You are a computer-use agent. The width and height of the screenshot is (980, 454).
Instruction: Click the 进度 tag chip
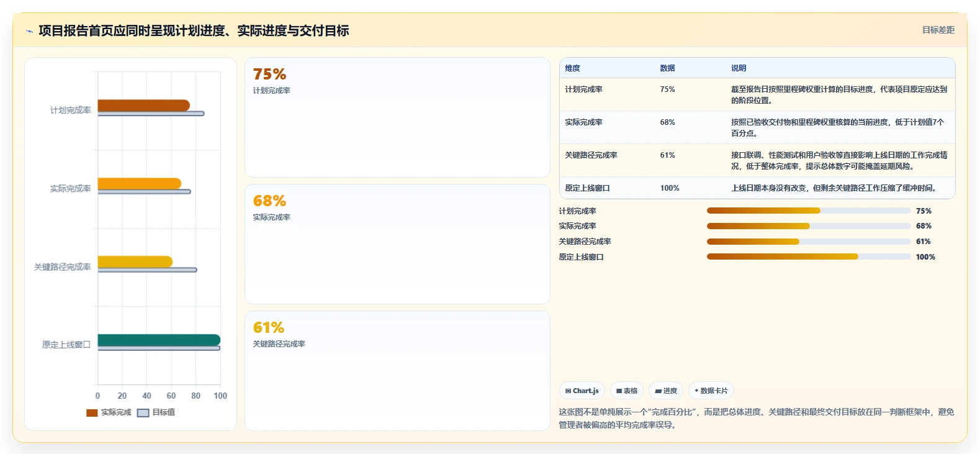(x=666, y=391)
